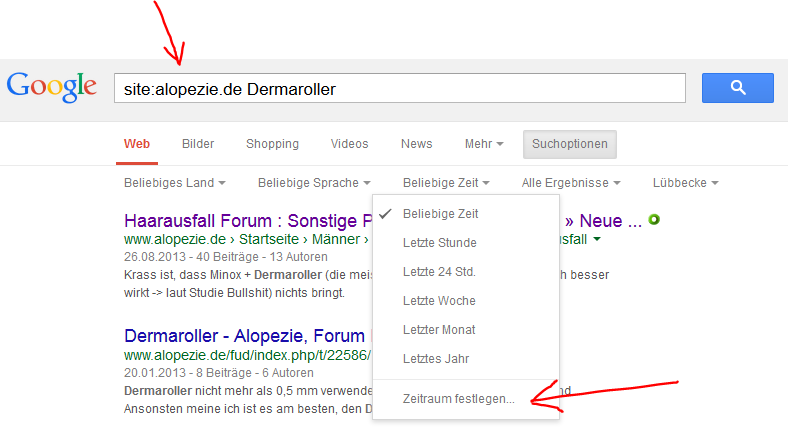
Task: Click into the search query field
Action: pos(400,89)
